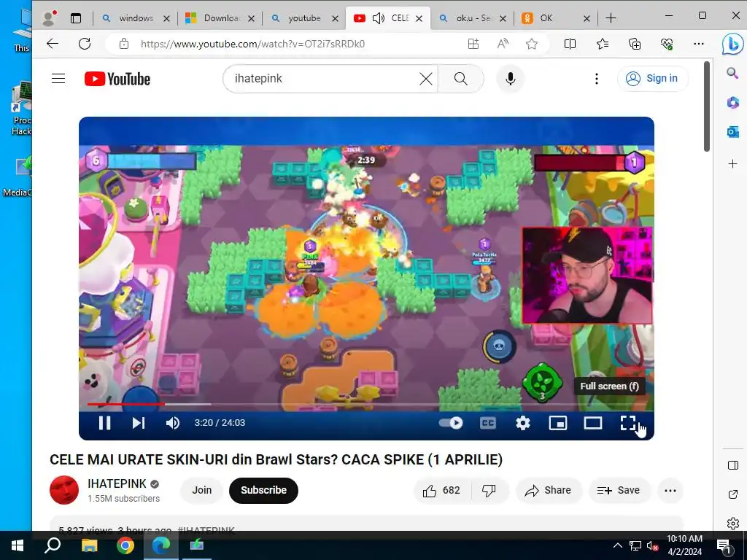Sign in to YouTube
This screenshot has height=560, width=747.
click(x=653, y=79)
